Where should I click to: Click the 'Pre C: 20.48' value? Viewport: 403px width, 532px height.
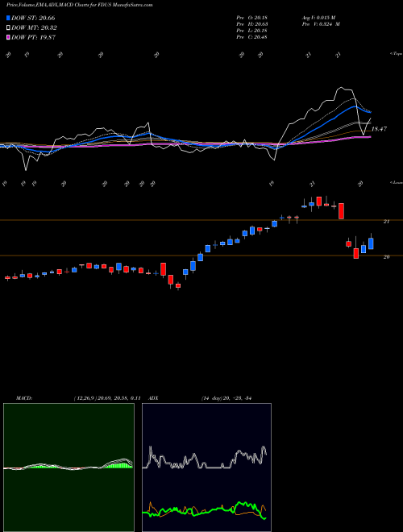coord(251,37)
